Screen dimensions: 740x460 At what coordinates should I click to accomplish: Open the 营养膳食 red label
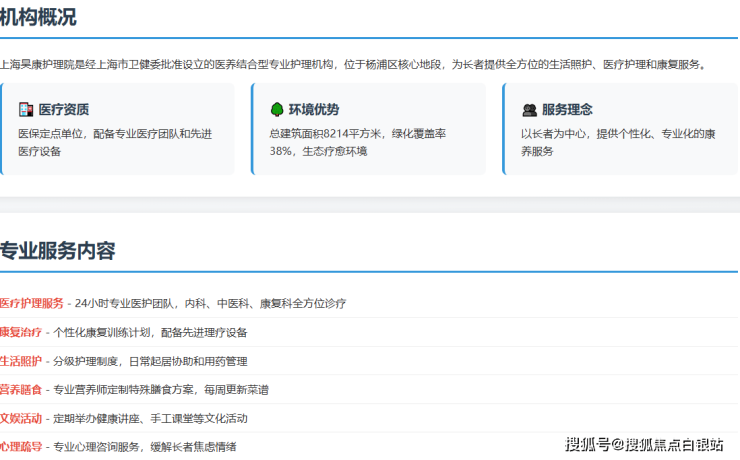(x=21, y=389)
